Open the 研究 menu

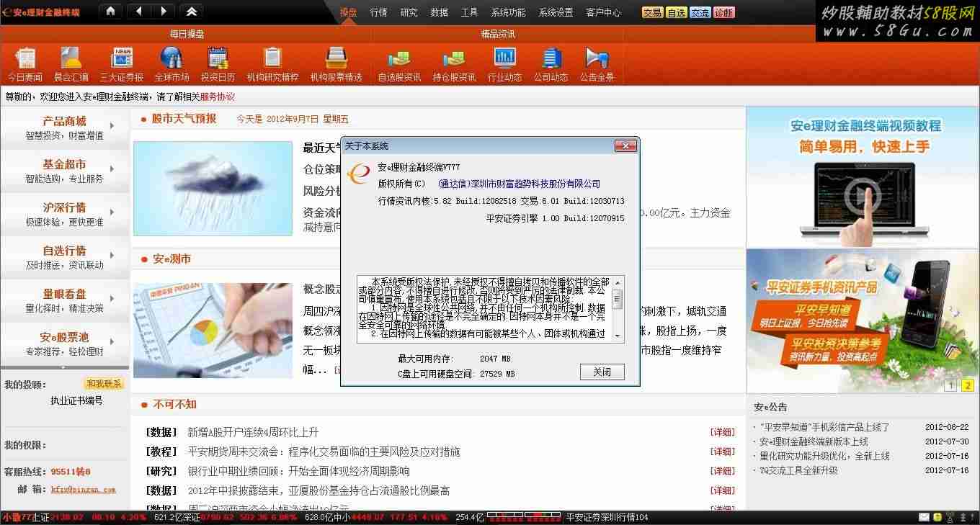coord(409,12)
